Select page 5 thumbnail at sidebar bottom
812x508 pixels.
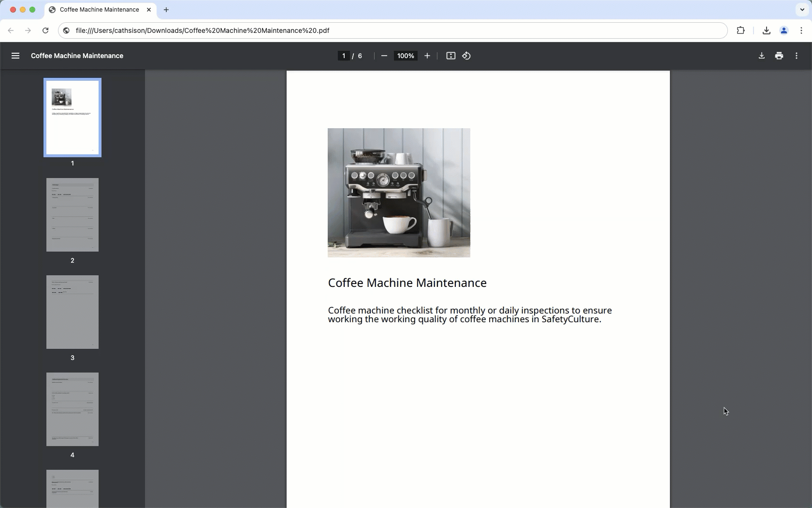click(x=72, y=489)
